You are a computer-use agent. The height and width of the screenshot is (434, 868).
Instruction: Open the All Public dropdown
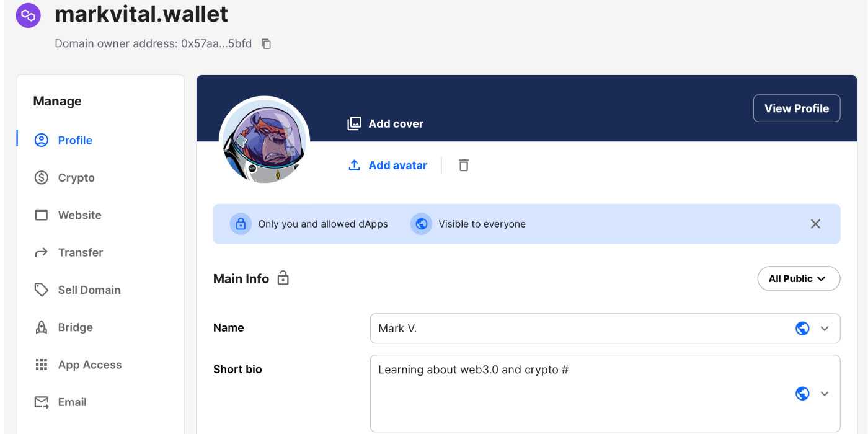(799, 278)
